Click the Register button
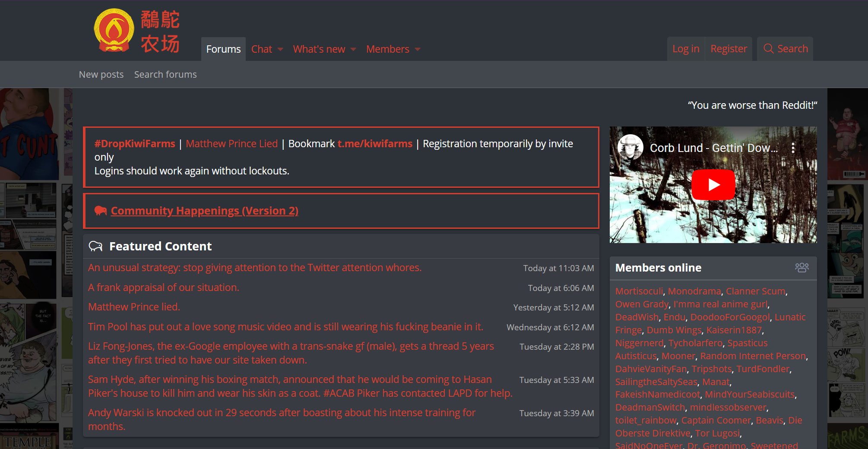 pyautogui.click(x=729, y=49)
